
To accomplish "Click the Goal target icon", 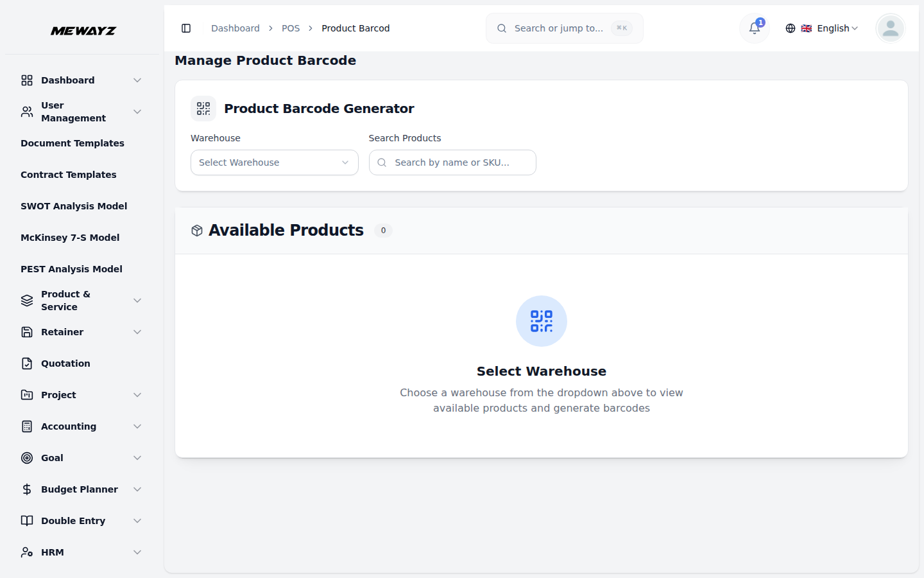I will [27, 458].
